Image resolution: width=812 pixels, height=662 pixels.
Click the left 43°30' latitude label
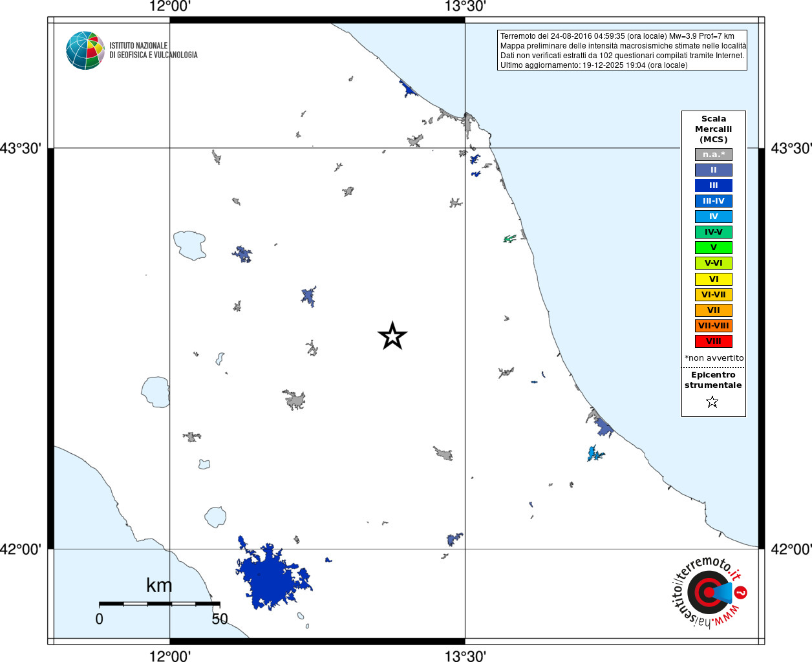tap(21, 149)
